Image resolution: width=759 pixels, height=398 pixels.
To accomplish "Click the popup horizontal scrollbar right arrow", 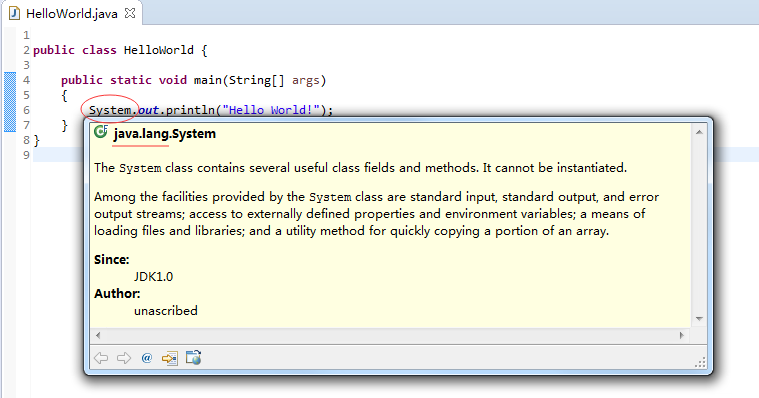I will pos(682,335).
